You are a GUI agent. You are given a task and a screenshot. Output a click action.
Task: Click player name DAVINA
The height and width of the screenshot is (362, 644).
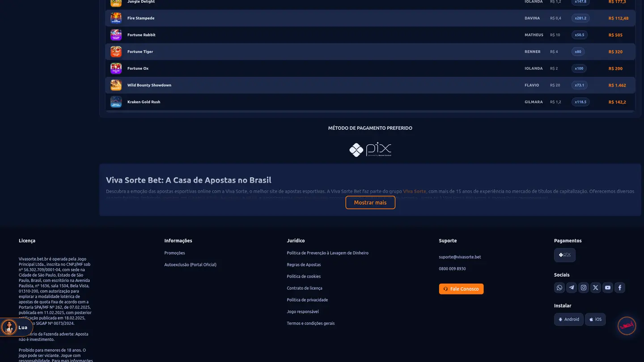pos(532,18)
